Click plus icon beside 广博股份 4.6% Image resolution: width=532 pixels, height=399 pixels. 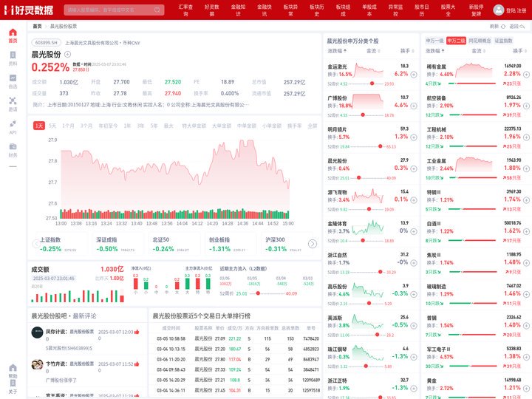pyautogui.click(x=414, y=106)
